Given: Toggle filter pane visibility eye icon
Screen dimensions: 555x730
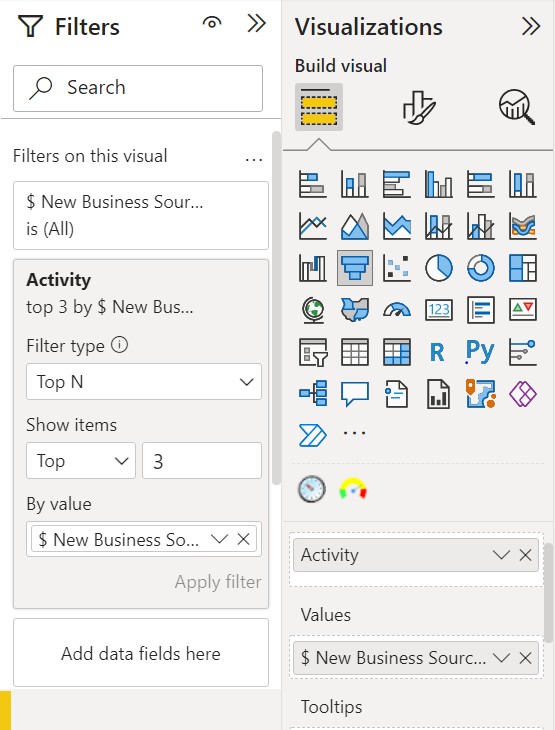Looking at the screenshot, I should pos(212,23).
